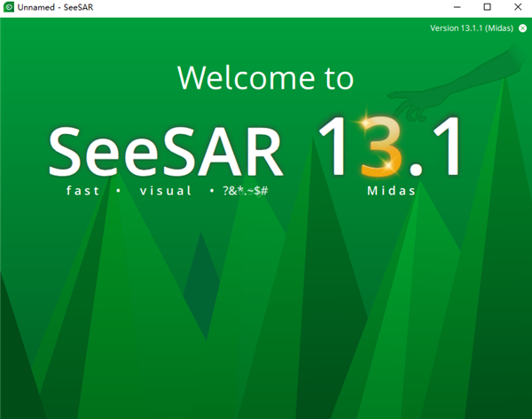The image size is (532, 419).
Task: Click the SeeSAR app icon in title bar
Action: (9, 7)
